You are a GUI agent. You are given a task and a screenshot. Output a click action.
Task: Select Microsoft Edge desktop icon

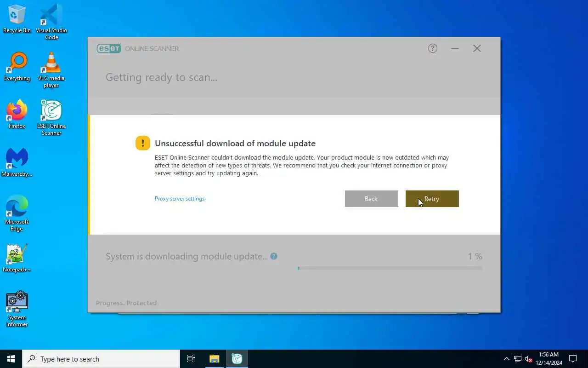pos(17,213)
